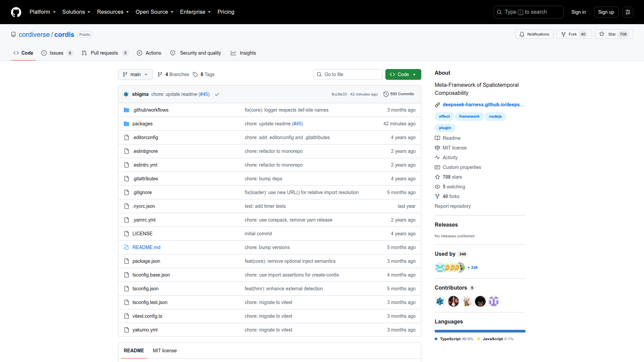Open the Pull requests tab
This screenshot has width=644, height=362.
coord(105,53)
